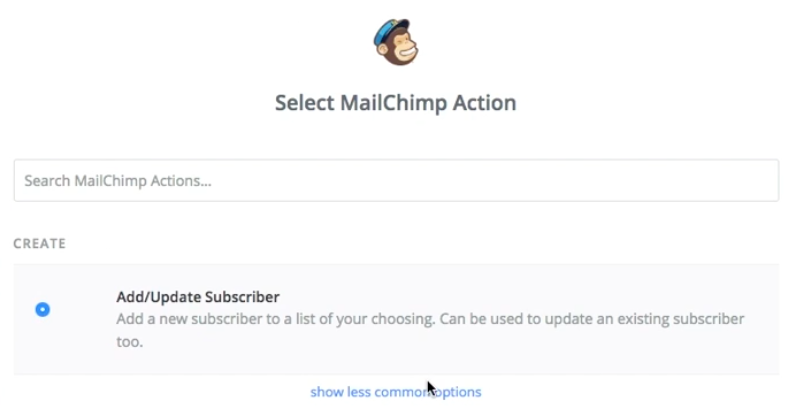Viewport: 789px width, 409px height.
Task: Click the CREATE section label
Action: 40,243
